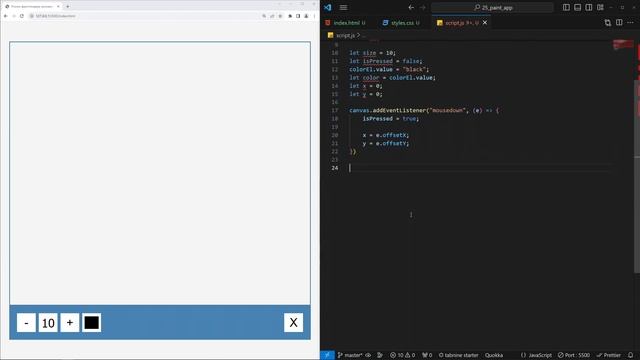
Task: Click e.offsetY on line 21
Action: coord(391,143)
